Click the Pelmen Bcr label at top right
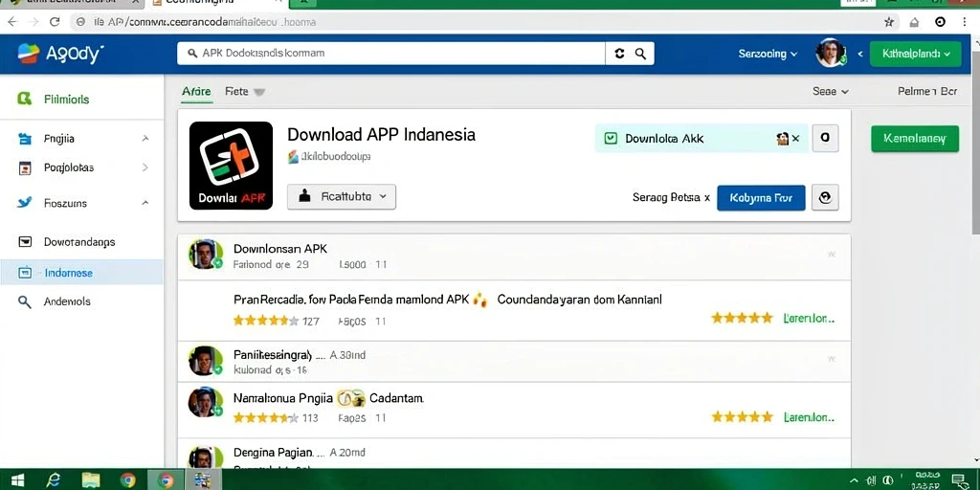Viewport: 980px width, 490px height. tap(926, 91)
